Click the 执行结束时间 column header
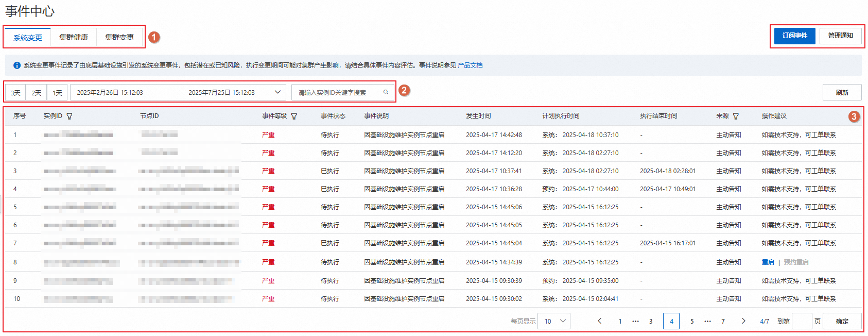Viewport: 868px width, 336px height. pos(658,116)
